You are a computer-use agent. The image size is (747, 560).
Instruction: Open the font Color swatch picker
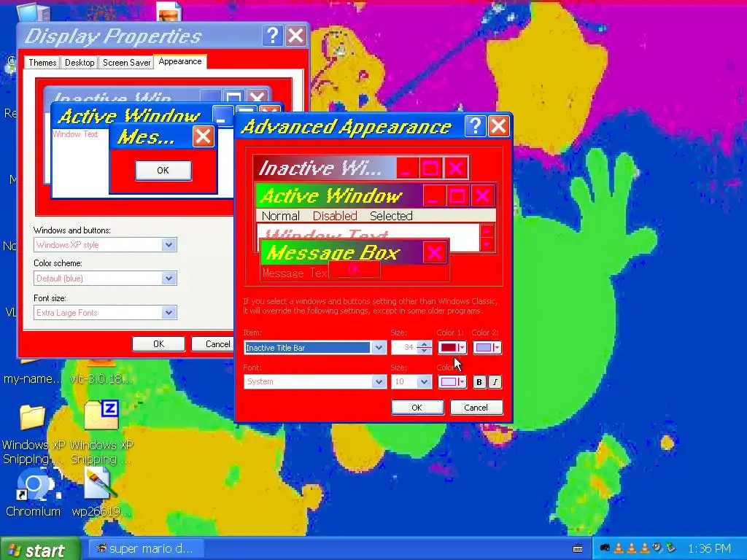(x=452, y=382)
